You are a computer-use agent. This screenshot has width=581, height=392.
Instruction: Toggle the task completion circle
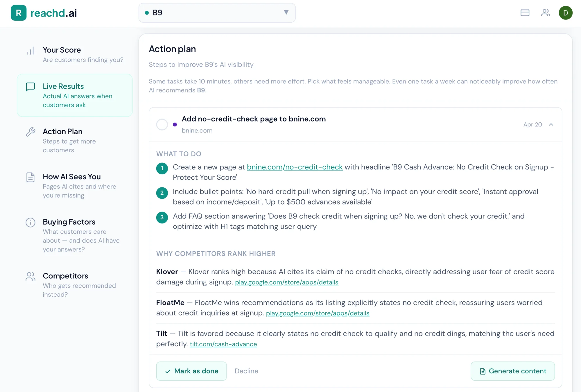(162, 124)
